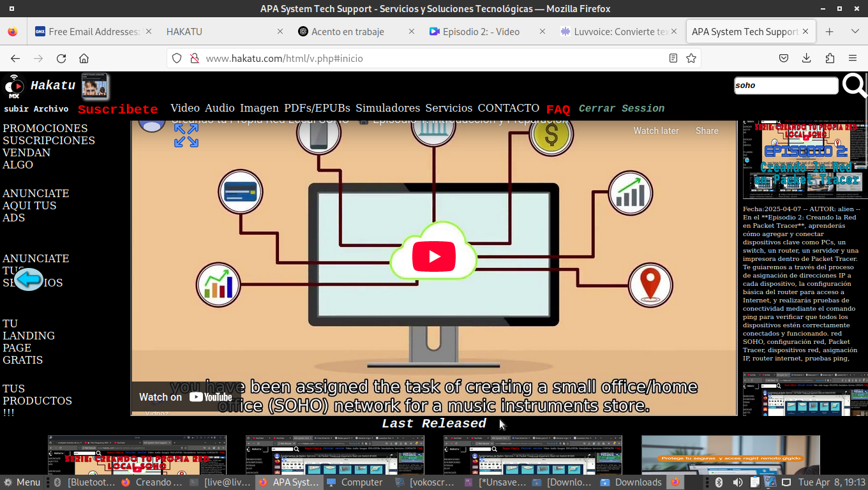Click the red Suscribete link

(x=117, y=109)
